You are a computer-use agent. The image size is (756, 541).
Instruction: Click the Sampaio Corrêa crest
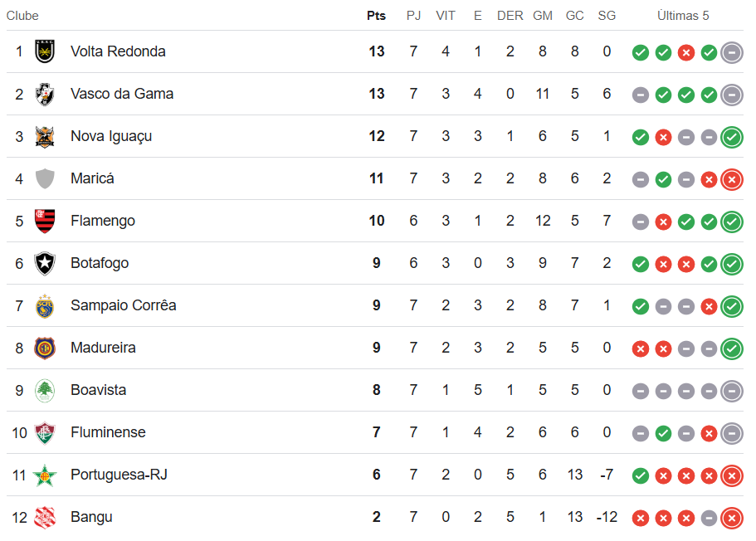[x=45, y=305]
